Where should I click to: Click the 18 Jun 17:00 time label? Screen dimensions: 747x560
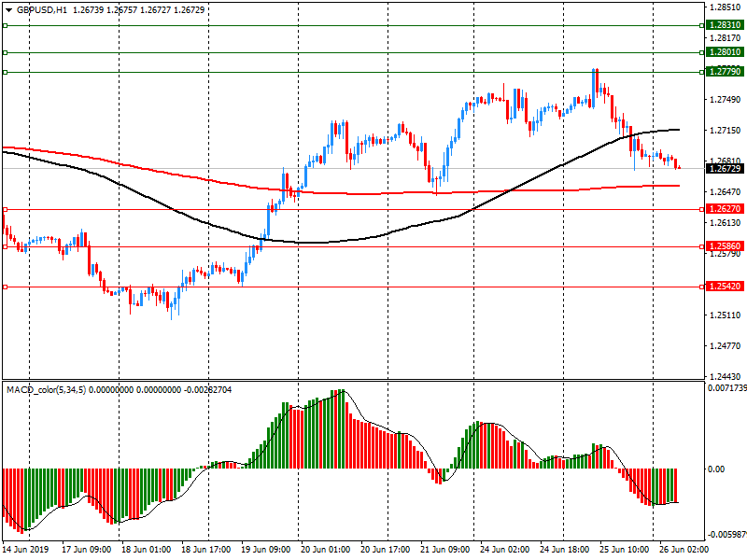point(206,550)
